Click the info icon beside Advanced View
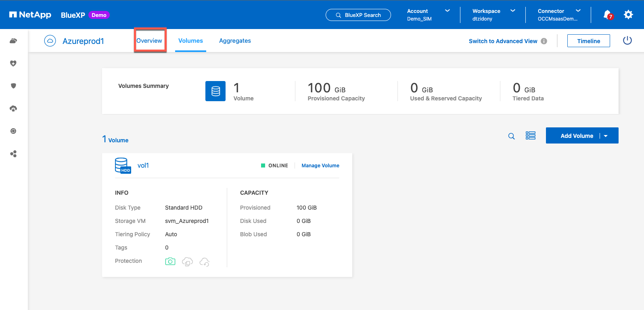Screen dimensions: 644x310 tap(544, 41)
